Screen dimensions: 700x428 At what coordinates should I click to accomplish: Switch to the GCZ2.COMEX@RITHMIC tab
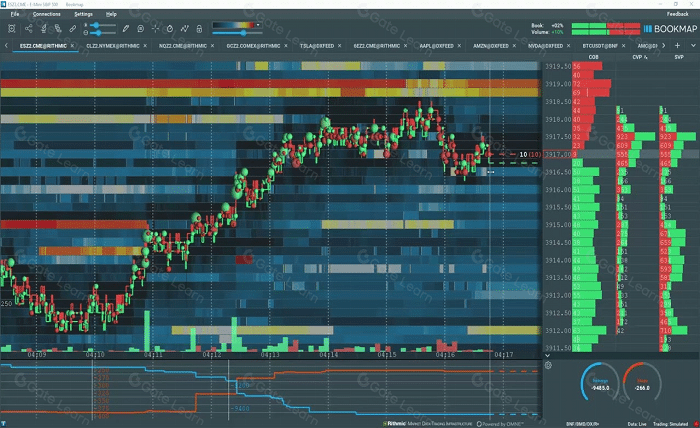coord(253,46)
